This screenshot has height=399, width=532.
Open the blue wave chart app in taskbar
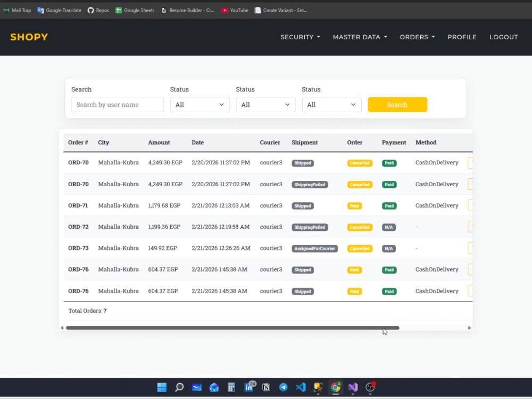pos(197,387)
